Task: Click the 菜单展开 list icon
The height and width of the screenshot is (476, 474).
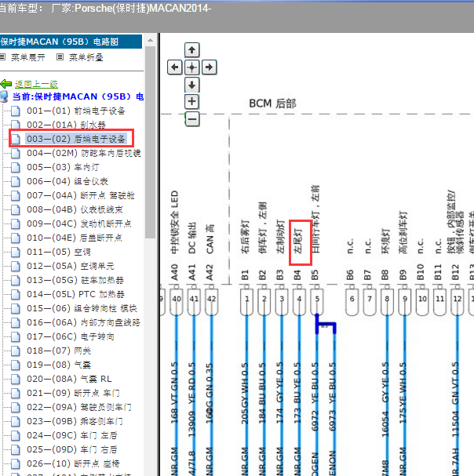Action: (x=2, y=56)
